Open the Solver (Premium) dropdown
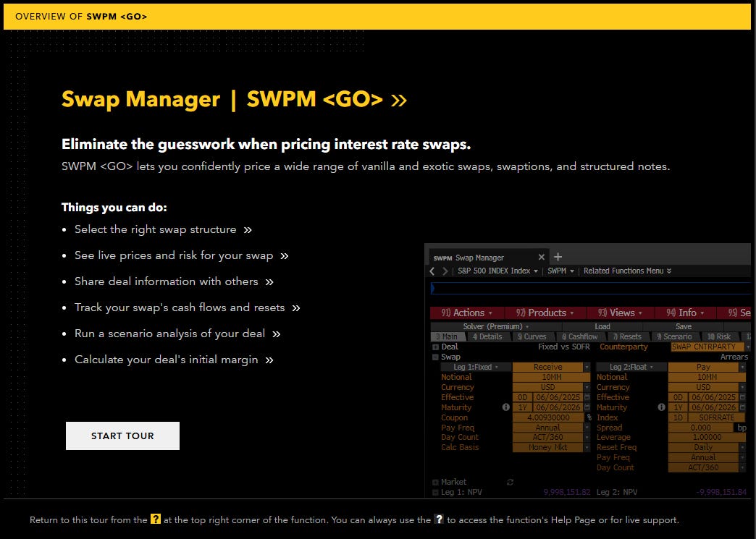This screenshot has width=756, height=539. click(x=496, y=326)
